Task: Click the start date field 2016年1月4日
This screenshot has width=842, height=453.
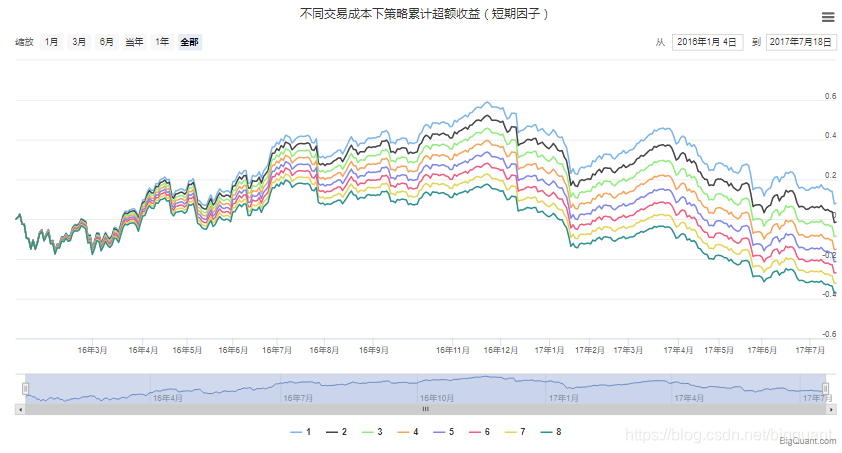Action: click(x=707, y=42)
